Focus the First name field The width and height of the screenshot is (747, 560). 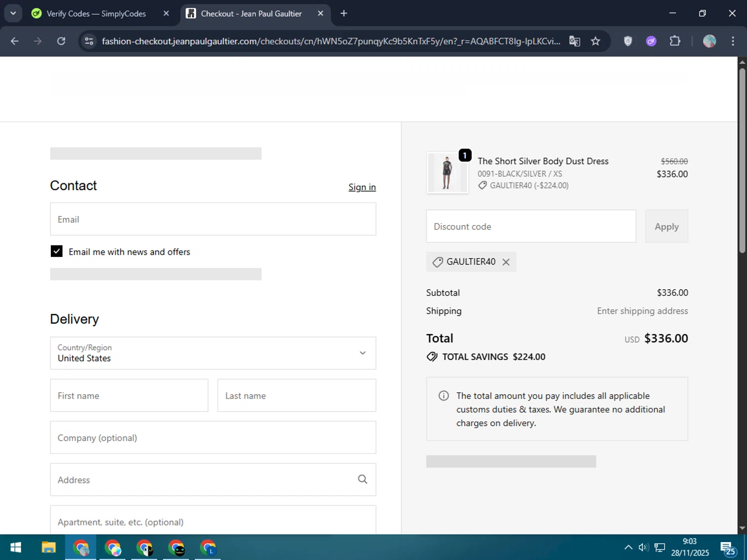tap(129, 396)
